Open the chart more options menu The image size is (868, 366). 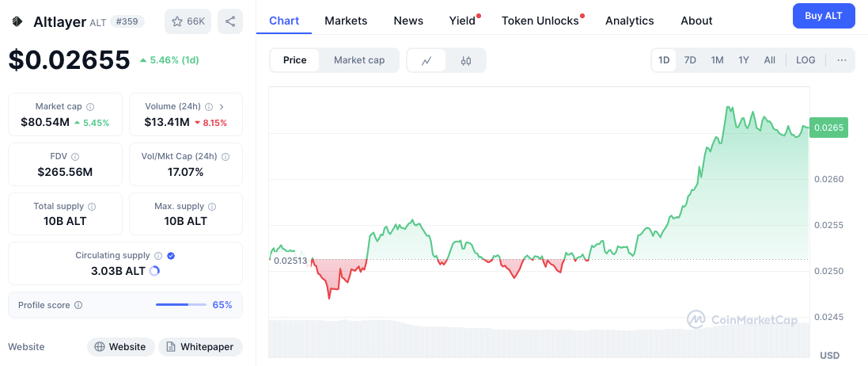pyautogui.click(x=841, y=60)
